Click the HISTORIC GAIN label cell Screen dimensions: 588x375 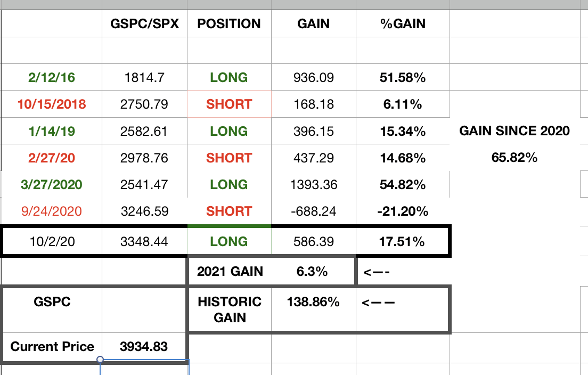pos(230,309)
